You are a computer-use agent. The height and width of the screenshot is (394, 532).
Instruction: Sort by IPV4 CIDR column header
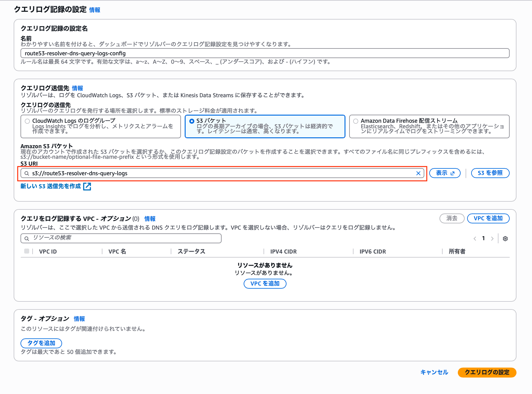283,252
